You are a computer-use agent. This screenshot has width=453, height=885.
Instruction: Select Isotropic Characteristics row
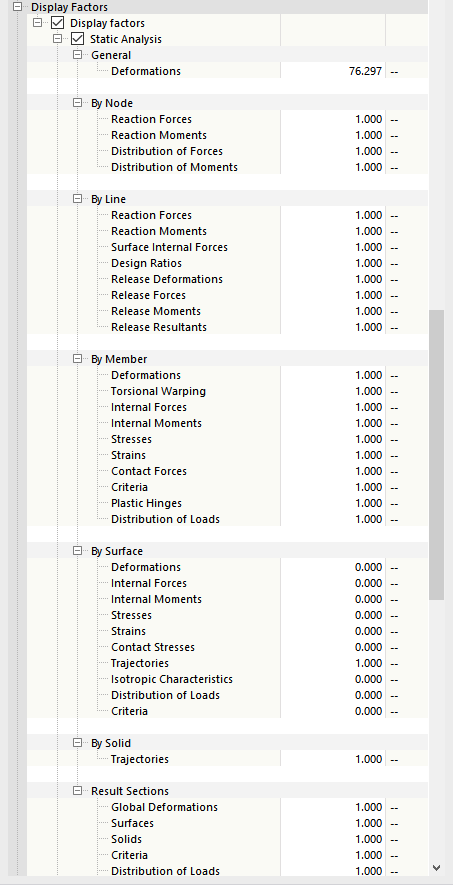click(x=228, y=679)
